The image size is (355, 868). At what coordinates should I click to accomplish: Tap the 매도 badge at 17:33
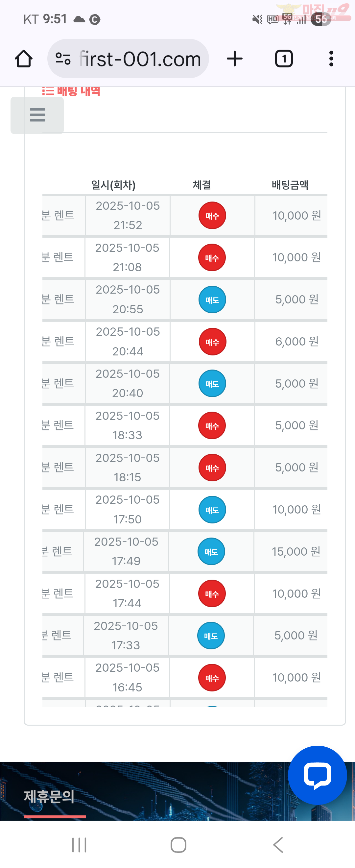pos(211,636)
